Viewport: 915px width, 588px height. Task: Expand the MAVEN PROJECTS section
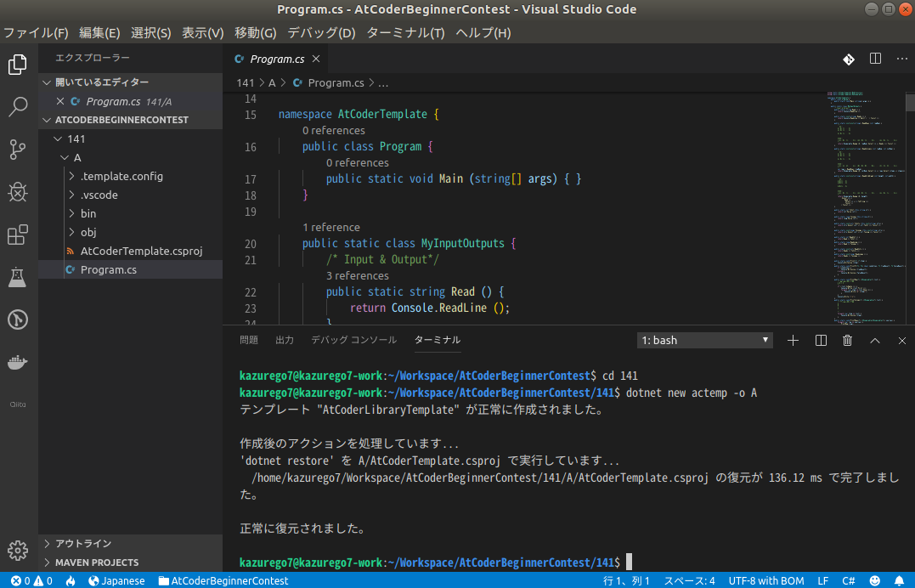[131, 563]
